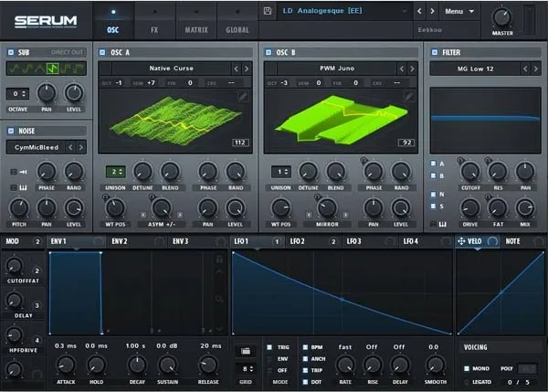
Task: Select the LFO 2 tab
Action: point(312,241)
